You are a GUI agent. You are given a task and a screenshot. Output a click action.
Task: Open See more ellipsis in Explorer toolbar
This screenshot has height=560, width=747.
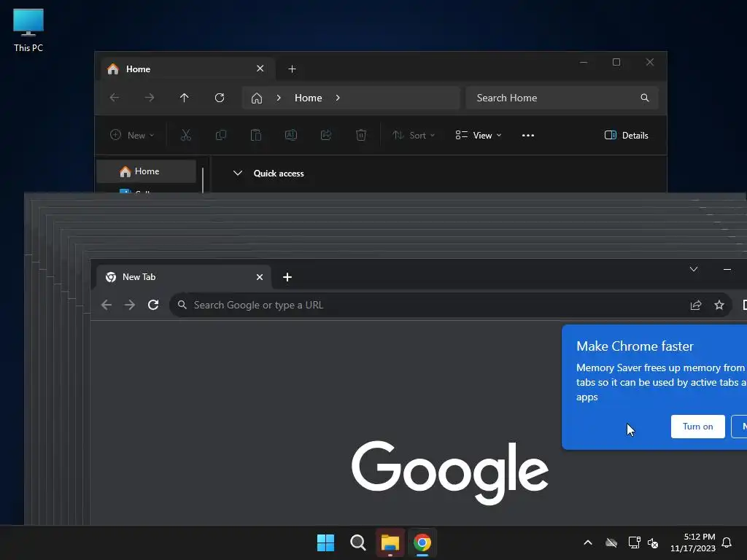point(528,135)
